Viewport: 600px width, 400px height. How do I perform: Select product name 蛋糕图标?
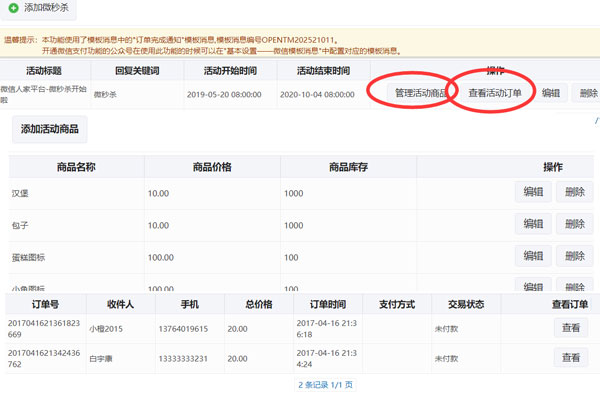(x=28, y=258)
